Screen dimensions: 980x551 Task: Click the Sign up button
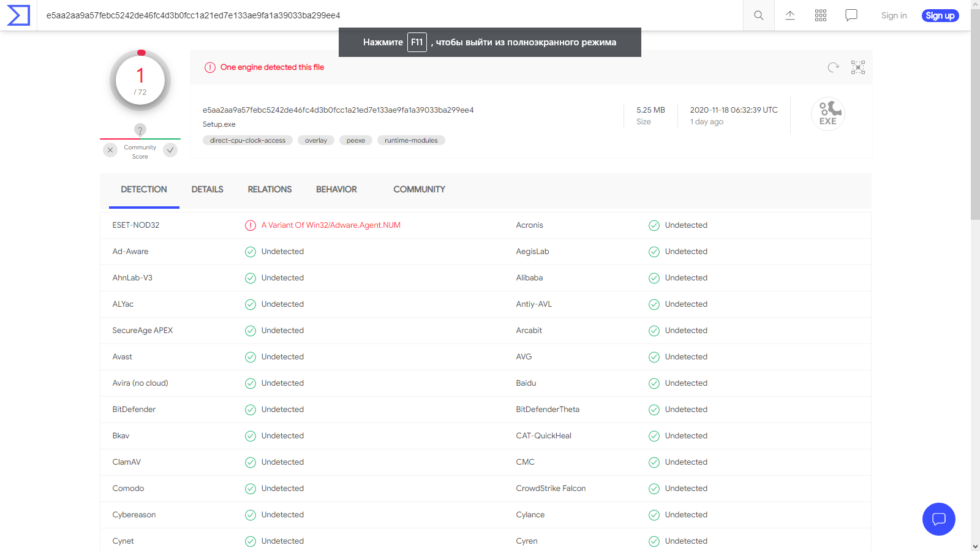coord(940,15)
